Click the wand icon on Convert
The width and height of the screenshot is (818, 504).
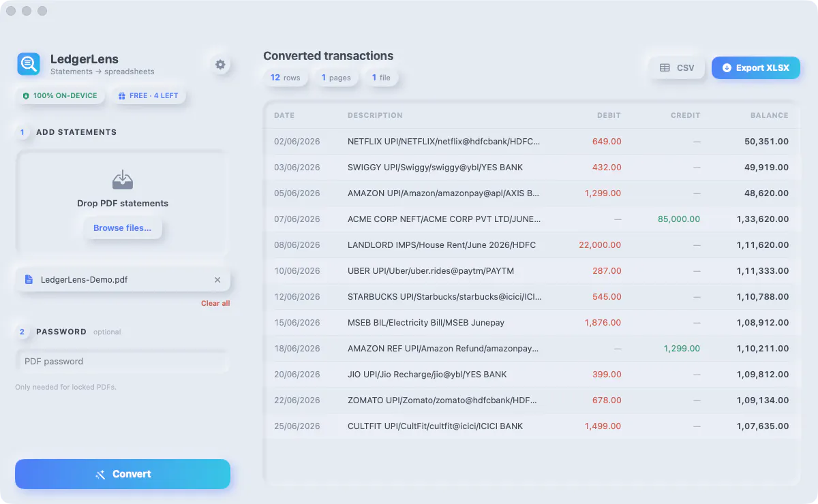100,474
